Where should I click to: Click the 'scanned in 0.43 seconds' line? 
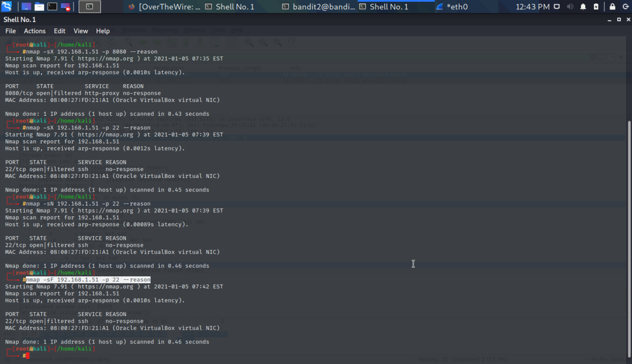point(107,114)
